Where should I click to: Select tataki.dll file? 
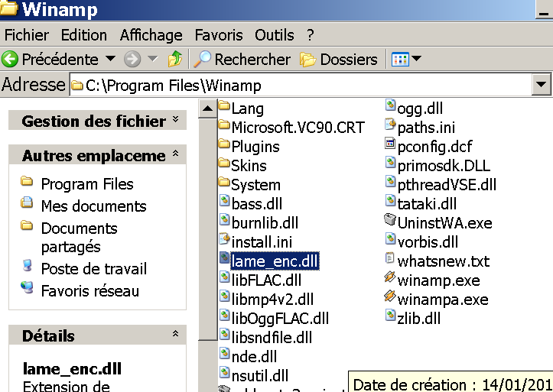[x=421, y=203]
